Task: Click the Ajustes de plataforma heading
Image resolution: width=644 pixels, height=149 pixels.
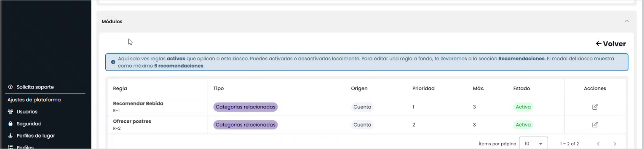Action: coord(34,100)
